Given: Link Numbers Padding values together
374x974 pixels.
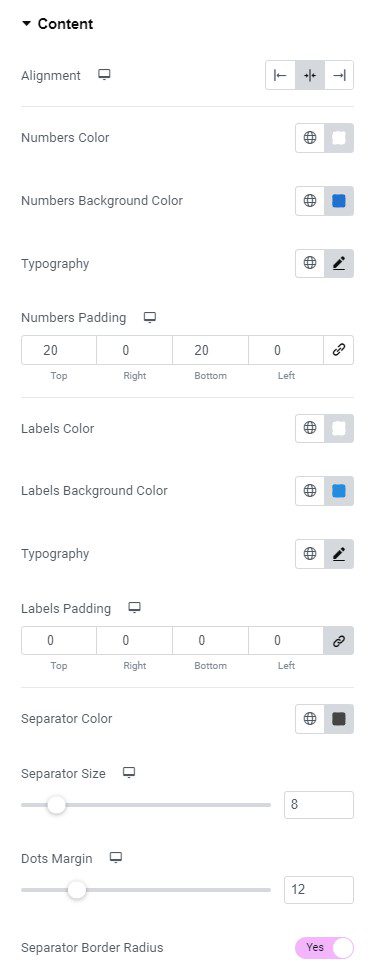Looking at the screenshot, I should (x=339, y=350).
